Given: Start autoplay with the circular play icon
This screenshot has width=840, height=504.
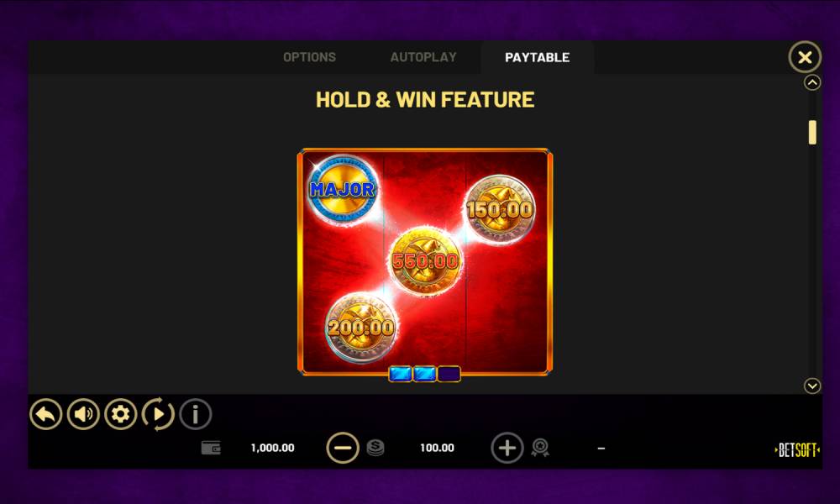Looking at the screenshot, I should pyautogui.click(x=158, y=414).
